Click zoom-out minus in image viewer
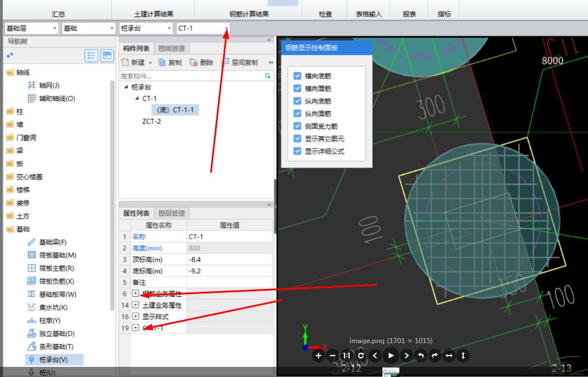 tap(333, 356)
